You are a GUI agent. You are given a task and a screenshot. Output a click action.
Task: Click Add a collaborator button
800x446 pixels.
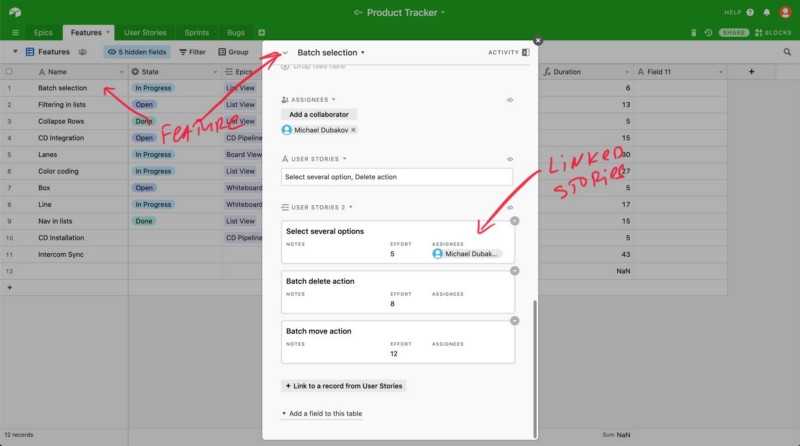(x=319, y=115)
